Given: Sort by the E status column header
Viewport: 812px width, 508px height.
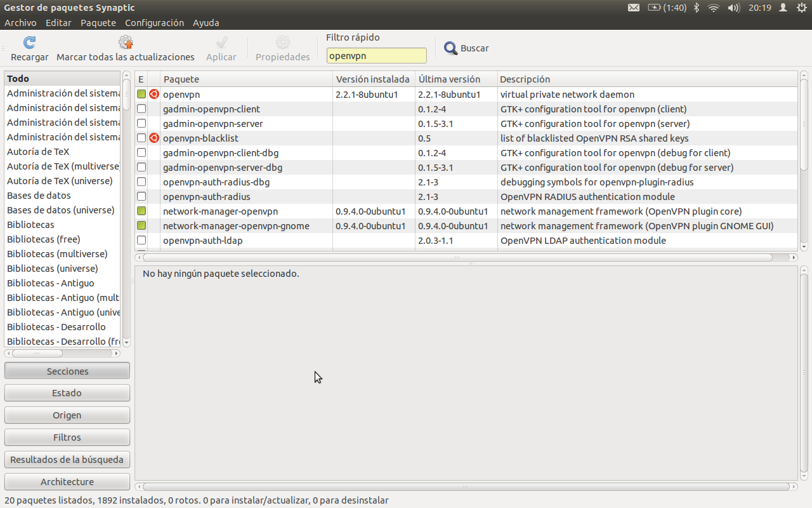Looking at the screenshot, I should click(x=141, y=79).
